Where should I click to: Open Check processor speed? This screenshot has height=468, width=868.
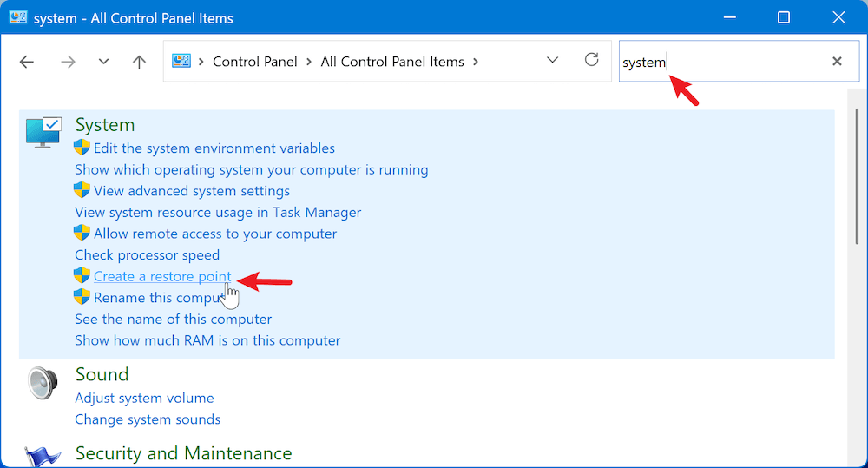click(148, 254)
